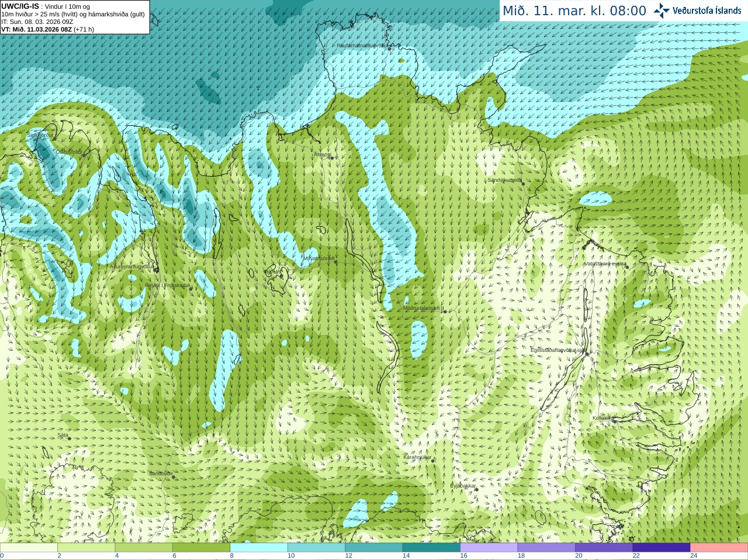Click the Sandbúðir station label
Viewport: 748px width, 560px height.
pyautogui.click(x=161, y=473)
